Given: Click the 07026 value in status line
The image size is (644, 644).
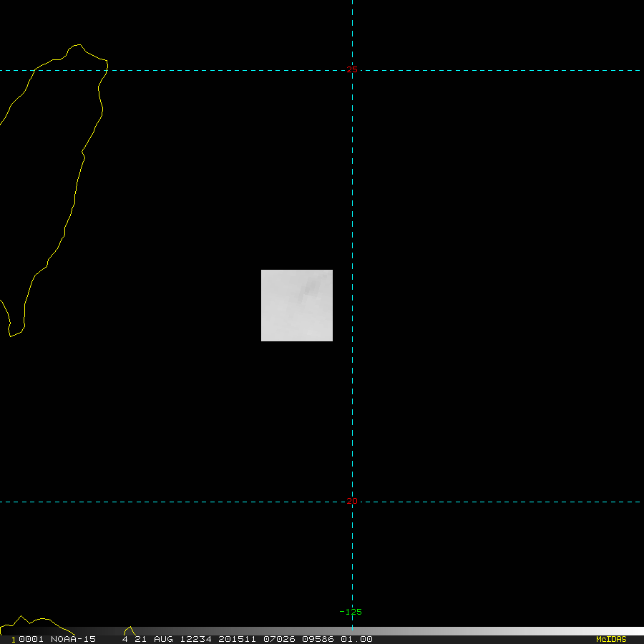Looking at the screenshot, I should [x=278, y=639].
